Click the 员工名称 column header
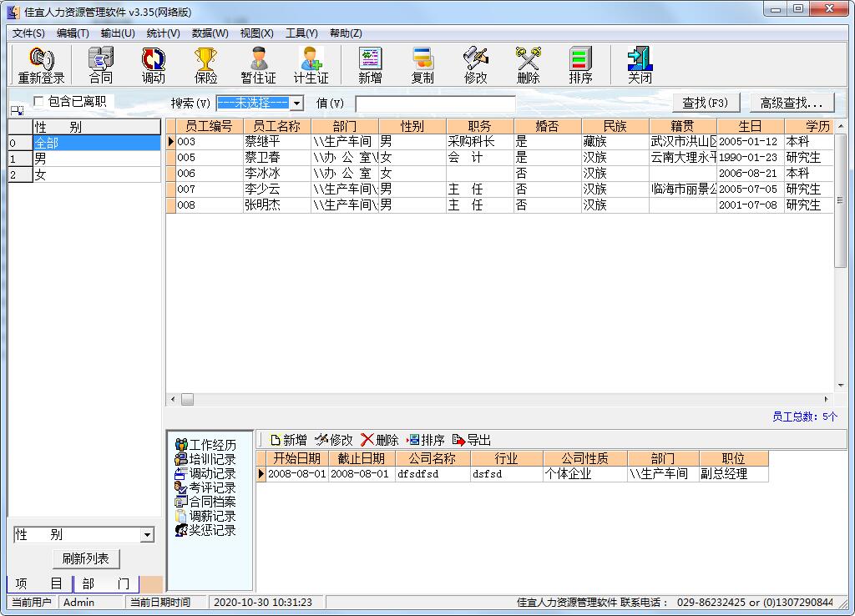Image resolution: width=855 pixels, height=616 pixels. coord(277,127)
